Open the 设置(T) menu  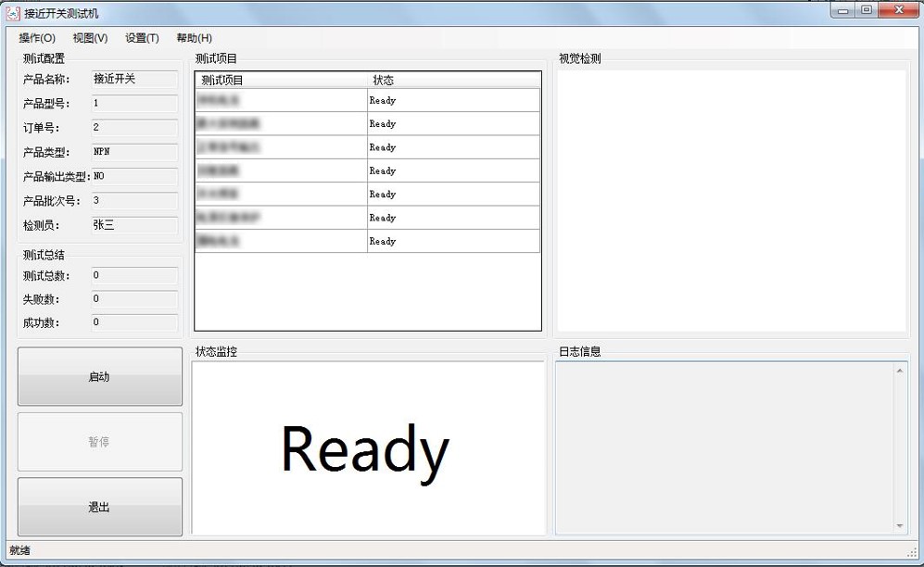pos(142,38)
